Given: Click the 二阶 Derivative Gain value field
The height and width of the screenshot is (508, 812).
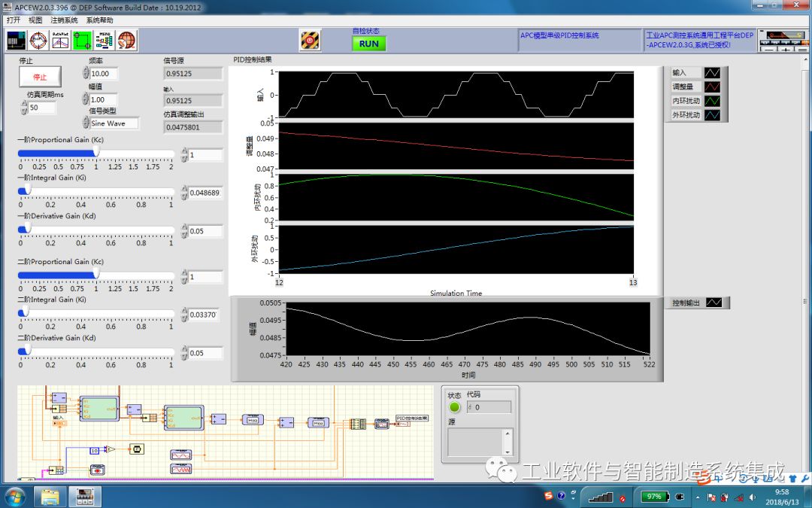Looking at the screenshot, I should [x=205, y=354].
